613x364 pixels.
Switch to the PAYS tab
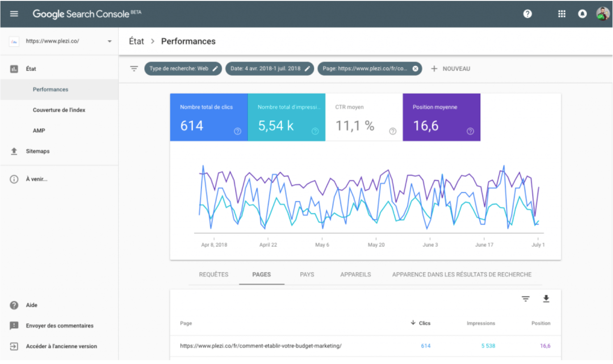pos(307,274)
